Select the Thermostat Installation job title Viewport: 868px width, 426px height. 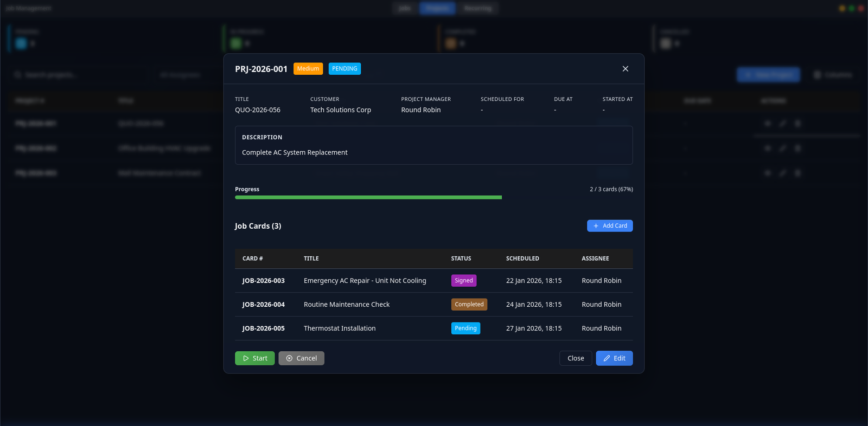pyautogui.click(x=340, y=328)
